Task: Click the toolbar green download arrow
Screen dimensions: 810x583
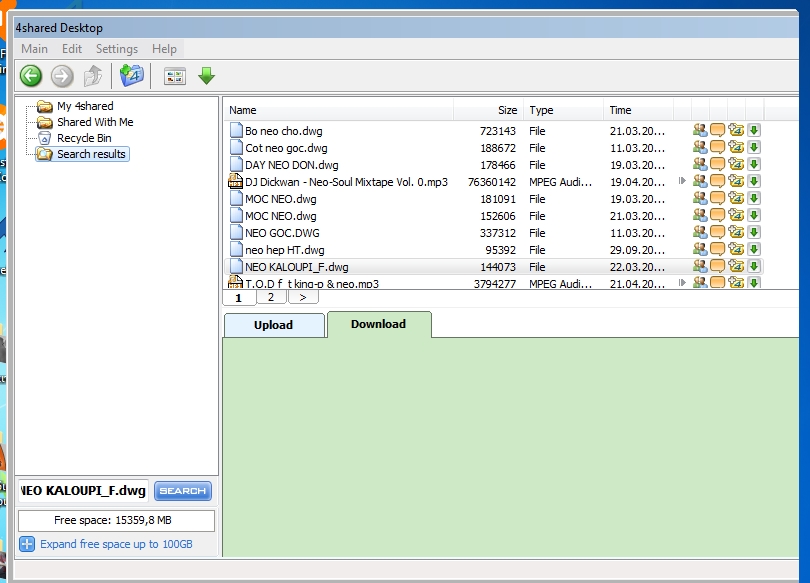Action: (207, 76)
